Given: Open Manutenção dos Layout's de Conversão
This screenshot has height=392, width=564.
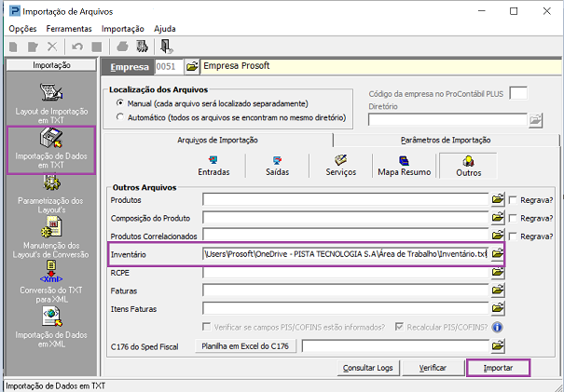Looking at the screenshot, I should pos(51,237).
